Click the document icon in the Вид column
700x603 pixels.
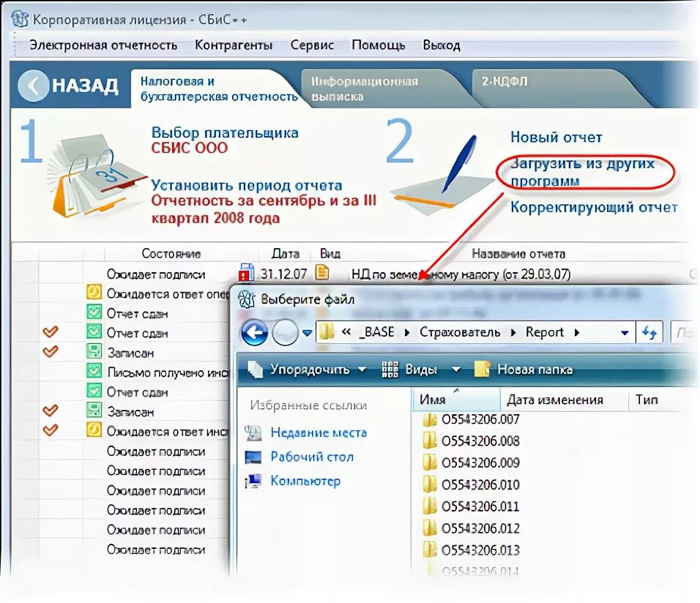[322, 271]
